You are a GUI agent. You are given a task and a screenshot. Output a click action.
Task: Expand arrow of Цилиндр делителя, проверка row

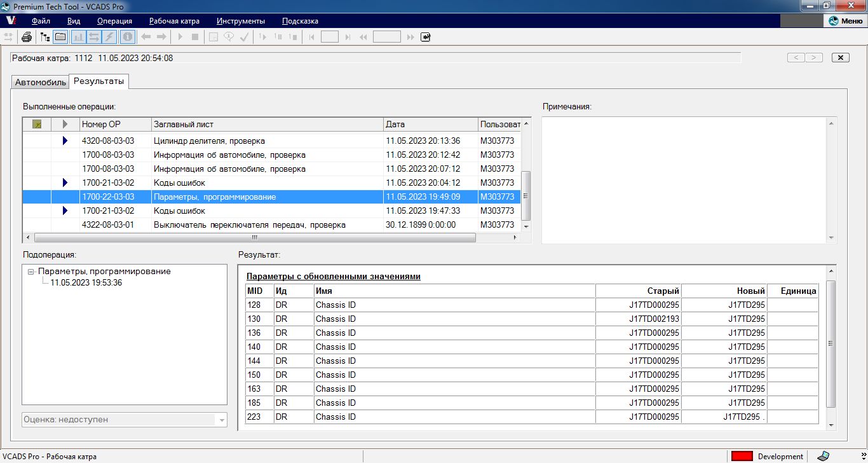(65, 141)
